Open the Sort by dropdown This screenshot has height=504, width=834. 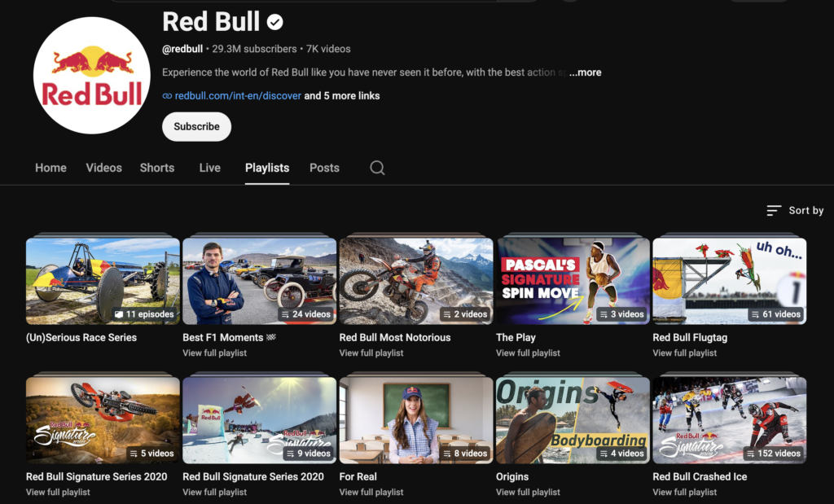point(795,211)
